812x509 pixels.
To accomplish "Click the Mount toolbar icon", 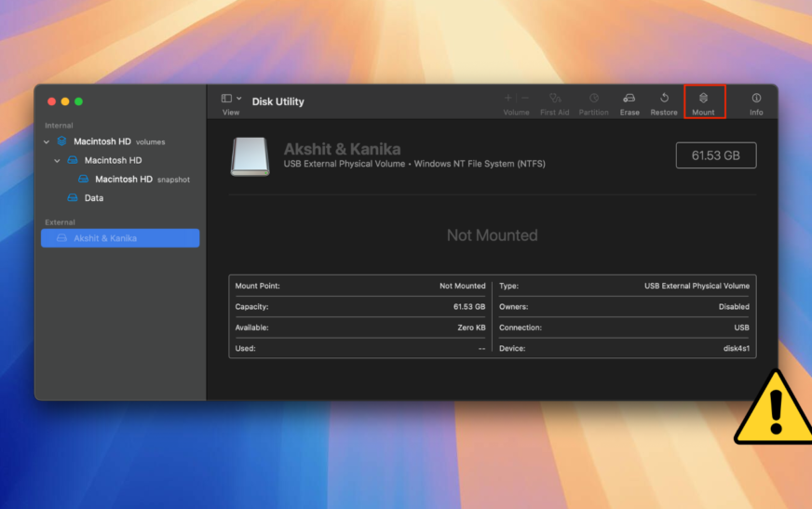I will [x=703, y=99].
